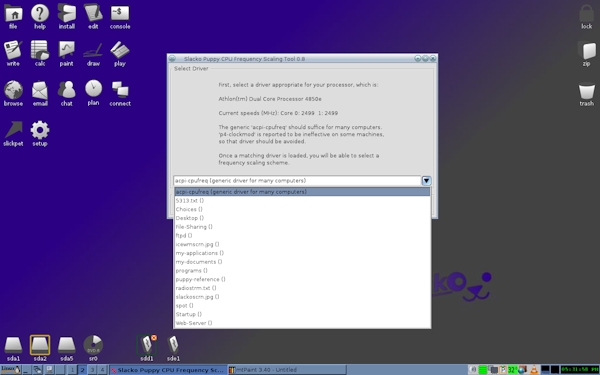Launch the slickpet desktop icon
Viewport: 600px width, 375px height.
pyautogui.click(x=13, y=134)
